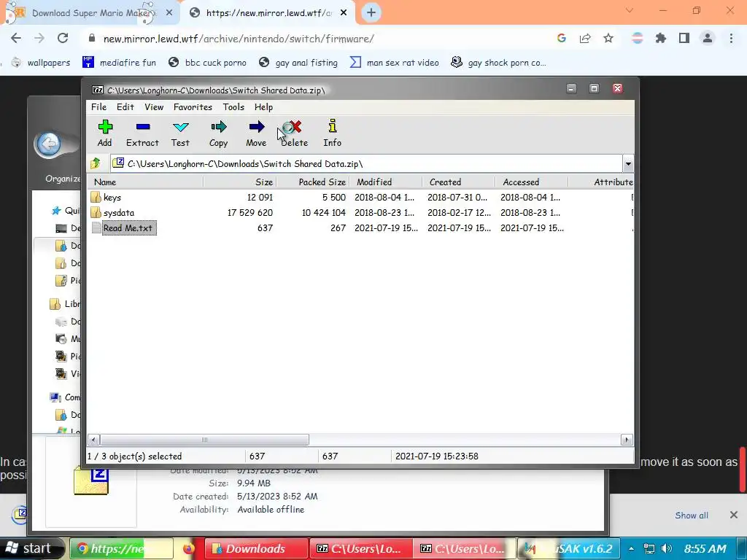Open the Chrome extensions puzzle icon
The image size is (747, 560).
point(661,38)
